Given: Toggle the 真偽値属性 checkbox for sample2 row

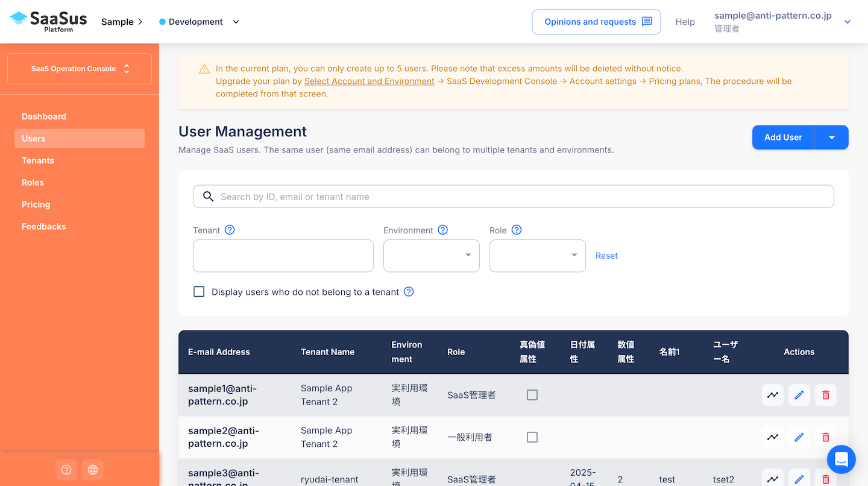Looking at the screenshot, I should tap(532, 437).
